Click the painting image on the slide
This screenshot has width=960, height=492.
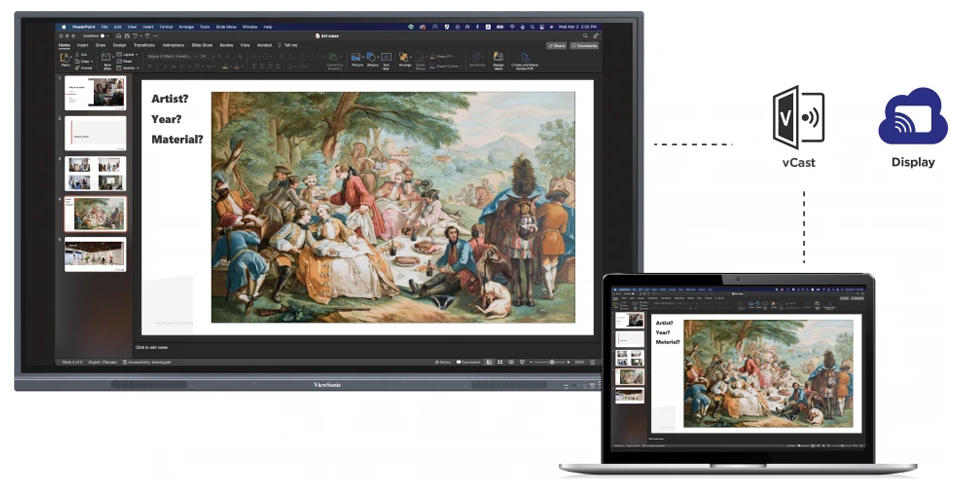pyautogui.click(x=393, y=207)
